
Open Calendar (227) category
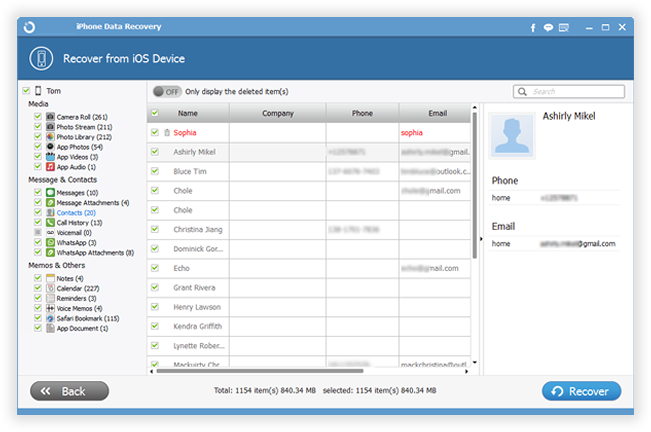(78, 288)
